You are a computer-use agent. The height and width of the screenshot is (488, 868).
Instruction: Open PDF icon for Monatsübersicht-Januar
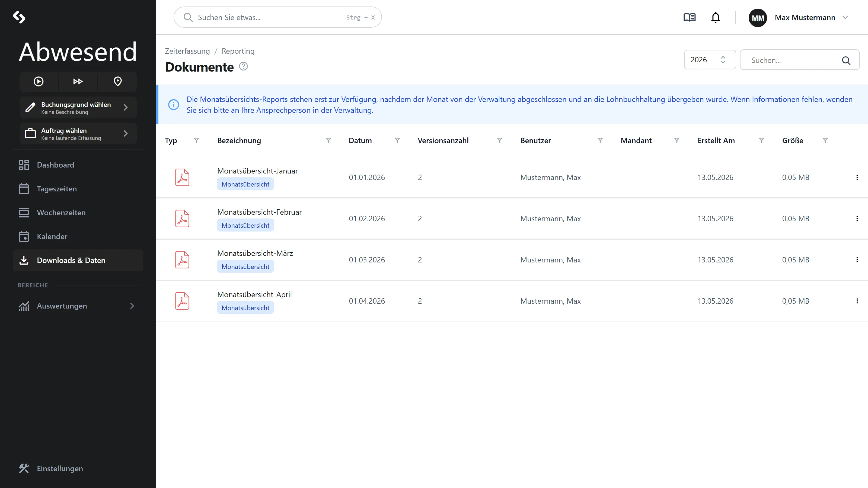pyautogui.click(x=182, y=178)
